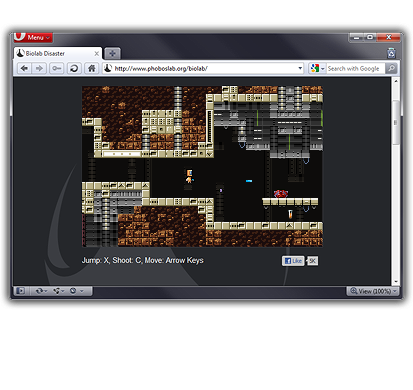
Task: Click the Facebook Like button
Action: [293, 261]
